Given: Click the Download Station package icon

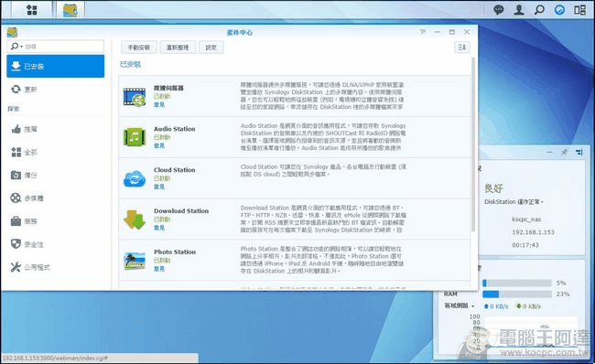Looking at the screenshot, I should click(135, 219).
